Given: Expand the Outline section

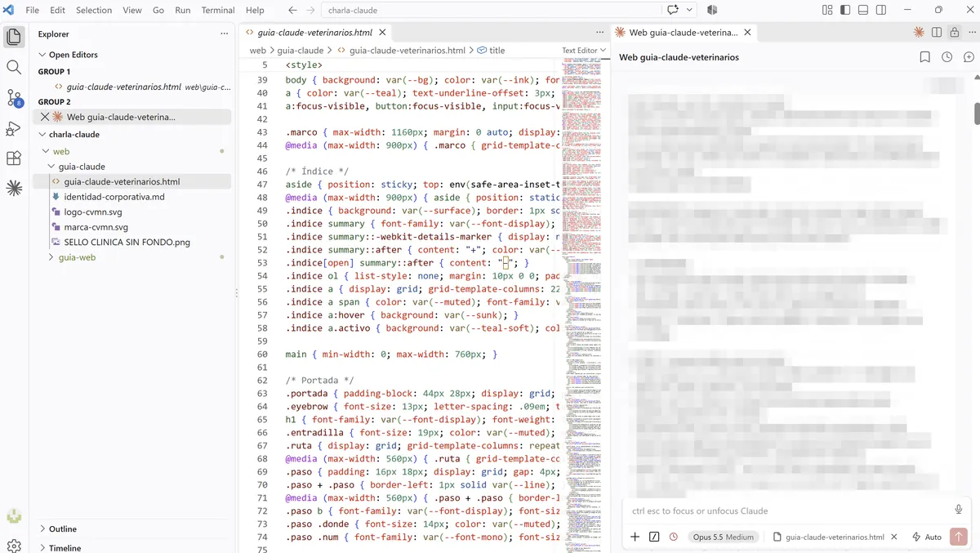Looking at the screenshot, I should 62,528.
